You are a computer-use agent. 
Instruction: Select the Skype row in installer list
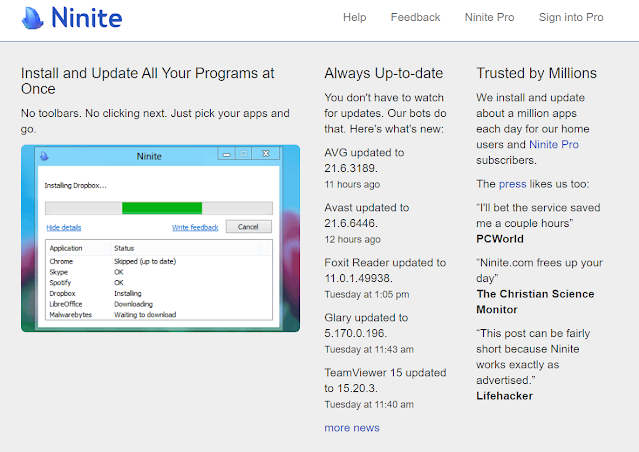tap(159, 272)
